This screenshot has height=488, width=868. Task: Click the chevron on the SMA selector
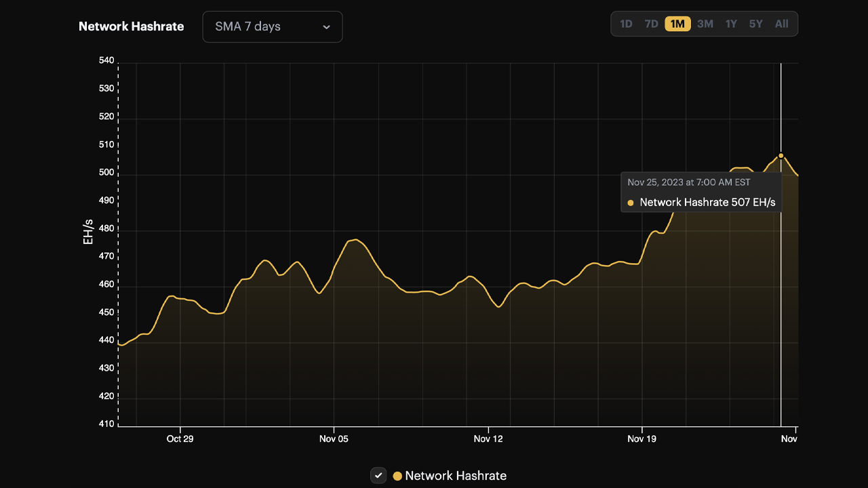[x=326, y=27]
